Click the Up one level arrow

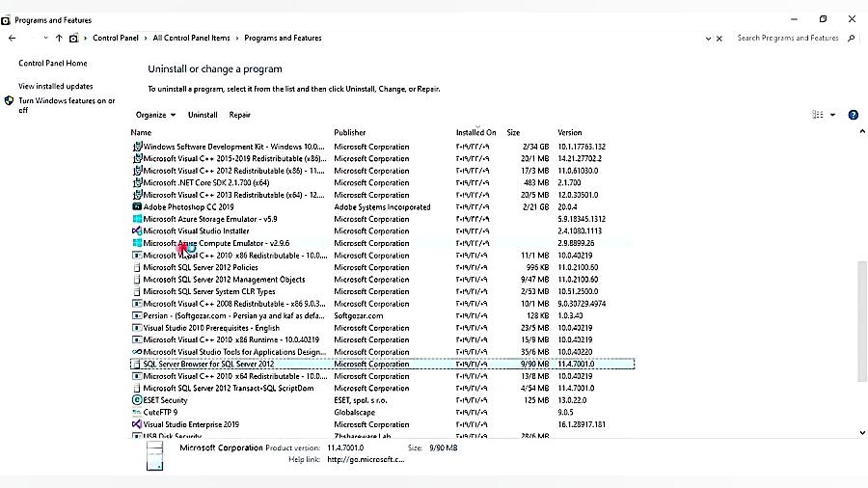[x=59, y=39]
